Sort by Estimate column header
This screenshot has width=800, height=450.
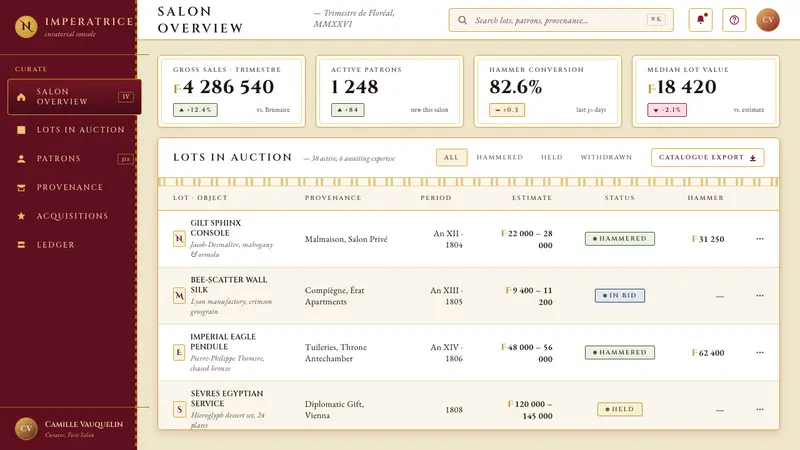pyautogui.click(x=532, y=197)
